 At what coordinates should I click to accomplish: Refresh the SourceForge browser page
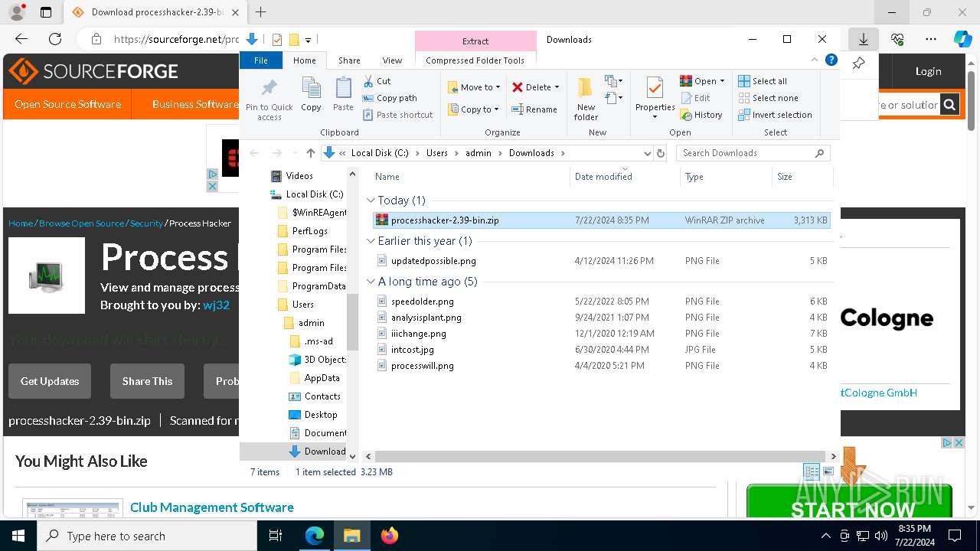(x=55, y=39)
